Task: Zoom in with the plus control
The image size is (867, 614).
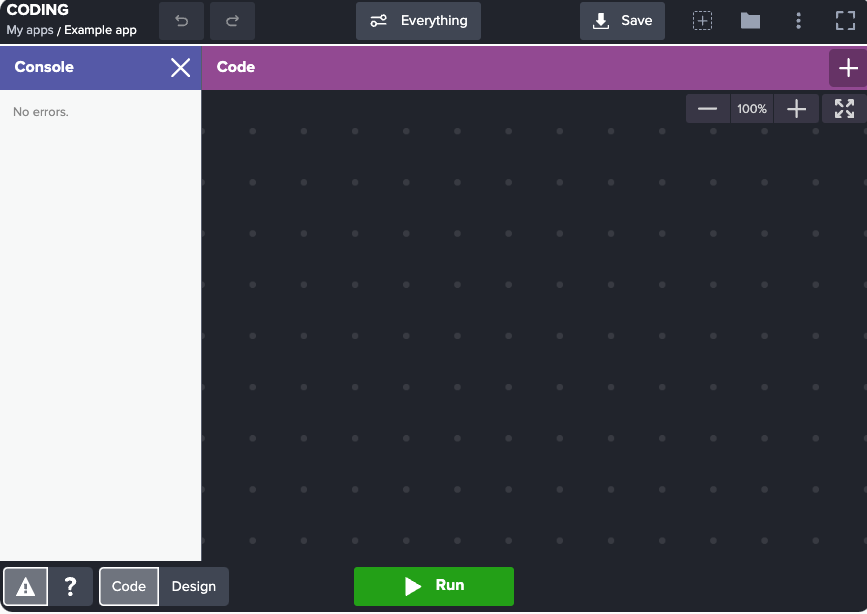Action: click(796, 108)
